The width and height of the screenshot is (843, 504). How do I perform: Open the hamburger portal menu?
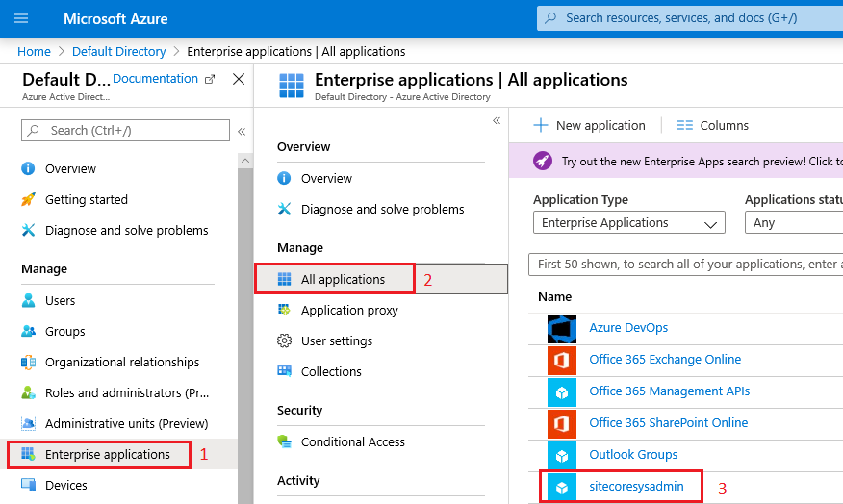point(21,19)
